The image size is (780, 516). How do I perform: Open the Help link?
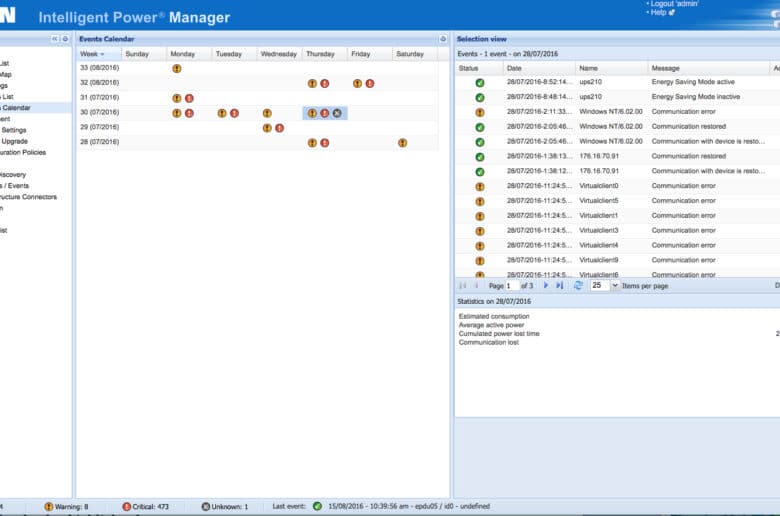pos(658,12)
